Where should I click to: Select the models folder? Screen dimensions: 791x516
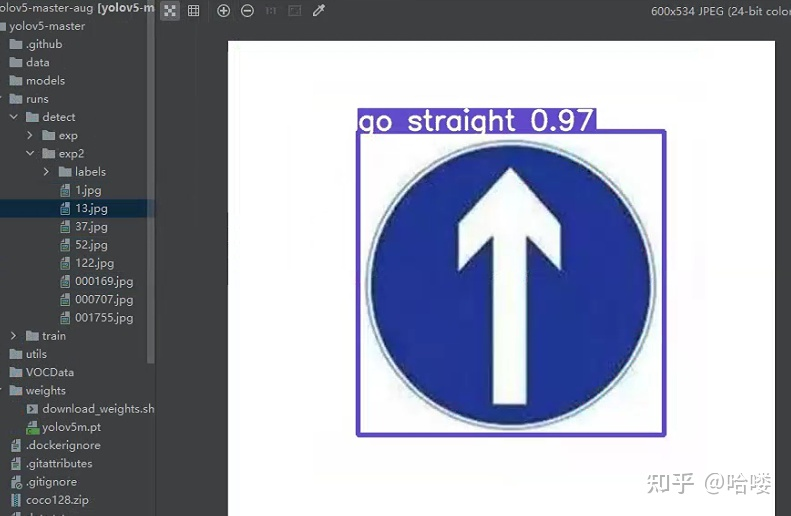(37, 81)
